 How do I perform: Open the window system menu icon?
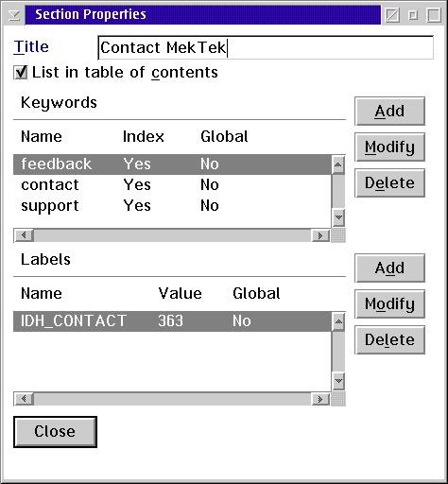click(14, 15)
